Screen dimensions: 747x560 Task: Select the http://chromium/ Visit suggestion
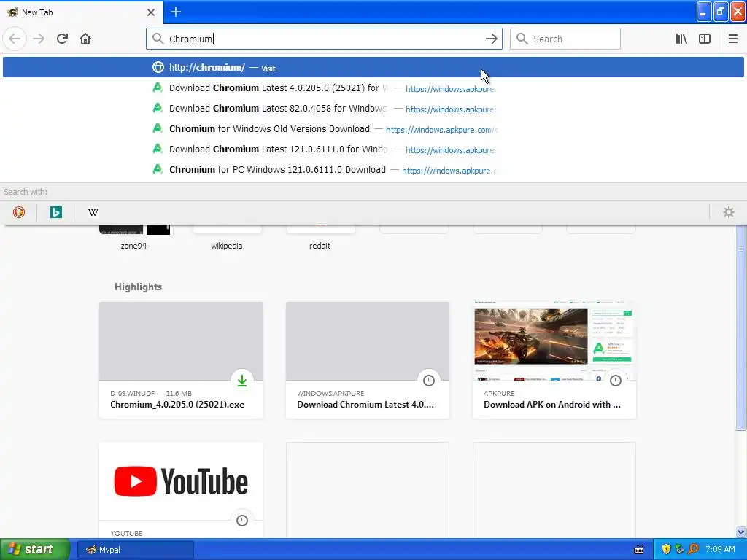[373, 67]
